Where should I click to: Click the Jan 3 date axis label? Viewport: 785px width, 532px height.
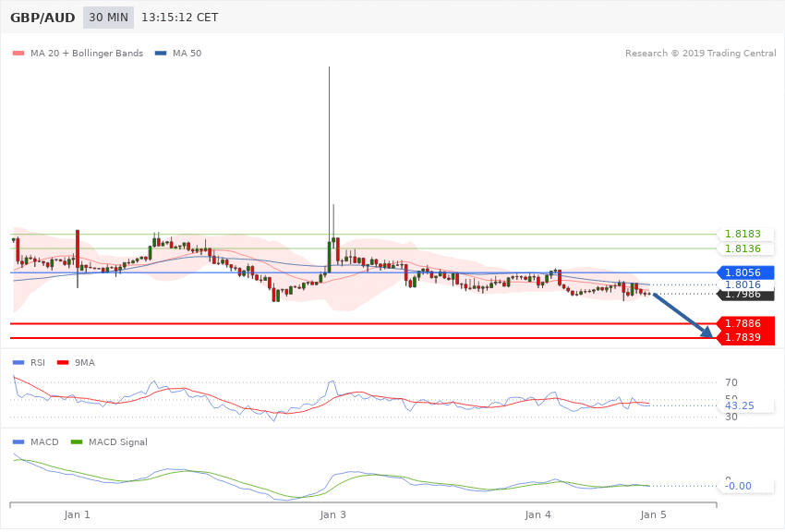coord(332,514)
